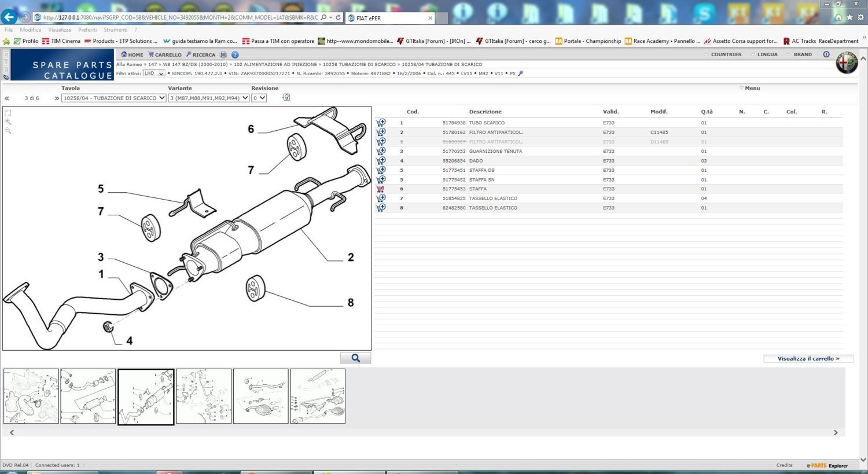868x474 pixels.
Task: Click the part code 51784938
Action: 454,123
